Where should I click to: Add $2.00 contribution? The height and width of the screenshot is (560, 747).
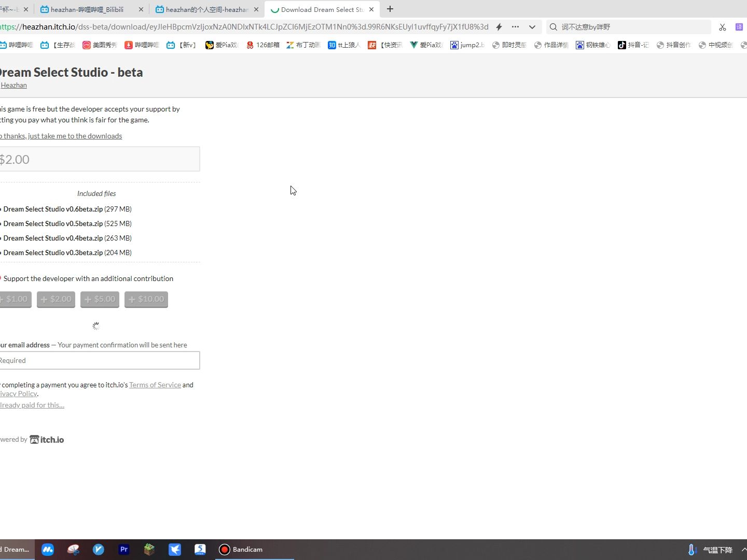pos(56,299)
